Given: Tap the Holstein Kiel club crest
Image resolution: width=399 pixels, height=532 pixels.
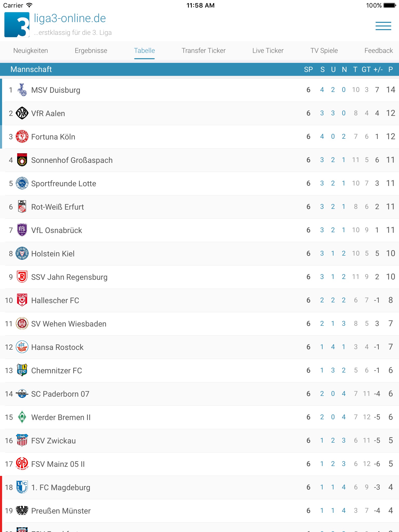Looking at the screenshot, I should point(22,254).
